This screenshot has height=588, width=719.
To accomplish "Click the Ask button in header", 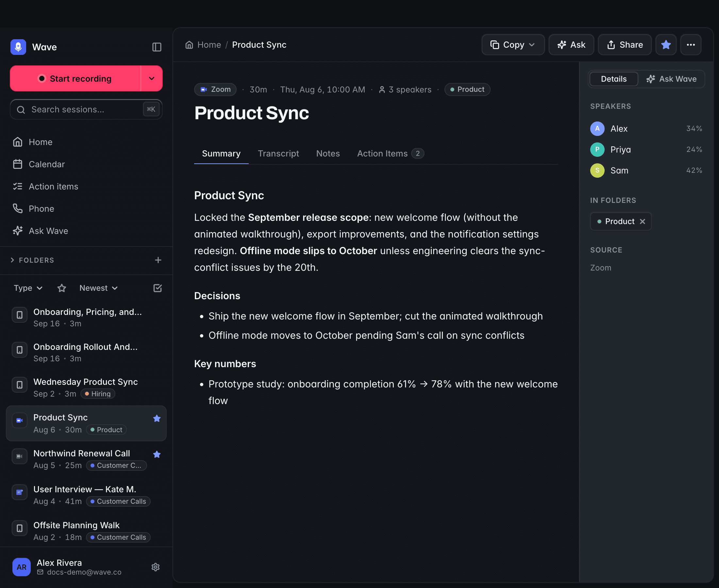I will pos(571,45).
